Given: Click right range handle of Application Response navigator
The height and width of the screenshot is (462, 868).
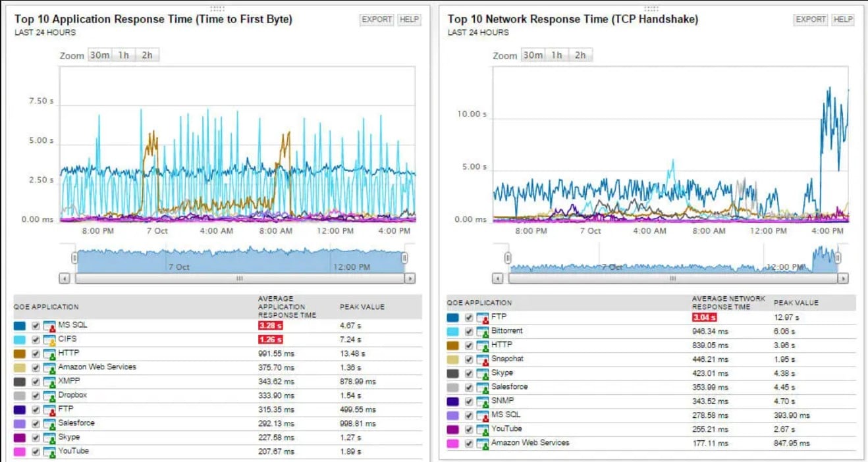Looking at the screenshot, I should [404, 258].
